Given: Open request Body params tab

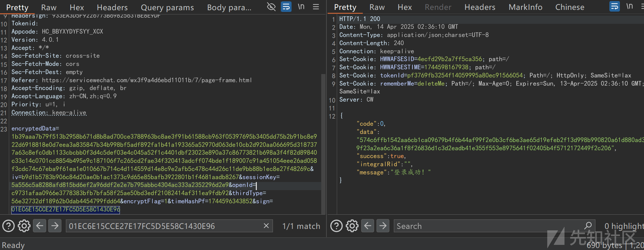Looking at the screenshot, I should pos(229,7).
